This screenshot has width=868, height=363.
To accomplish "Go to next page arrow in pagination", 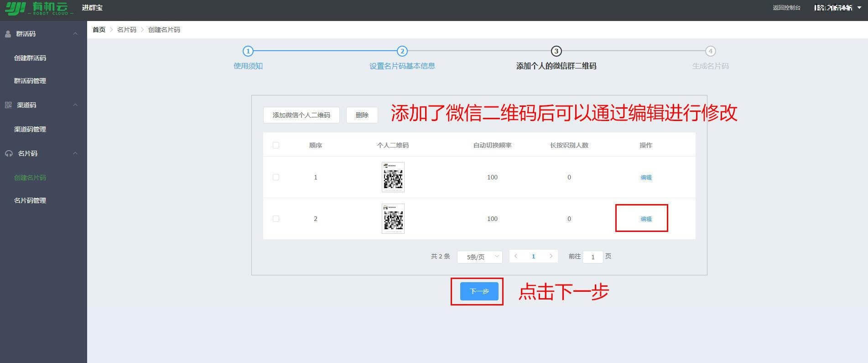I will click(x=551, y=256).
